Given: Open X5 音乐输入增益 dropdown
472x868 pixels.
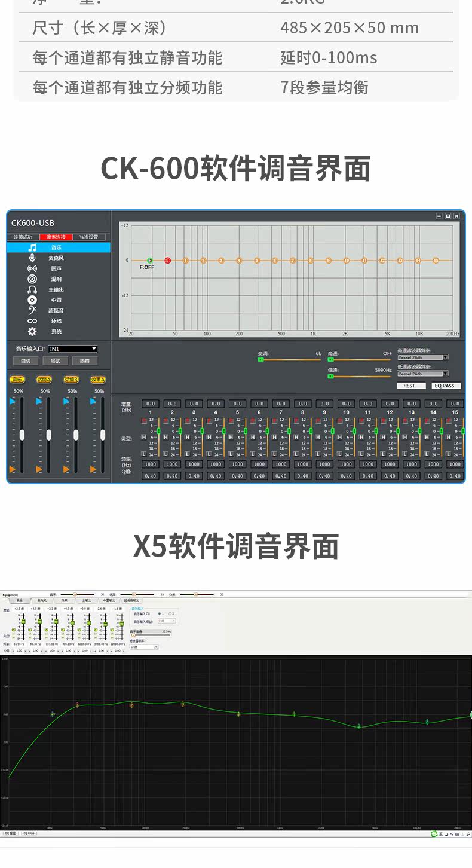Looking at the screenshot, I should pyautogui.click(x=167, y=621).
